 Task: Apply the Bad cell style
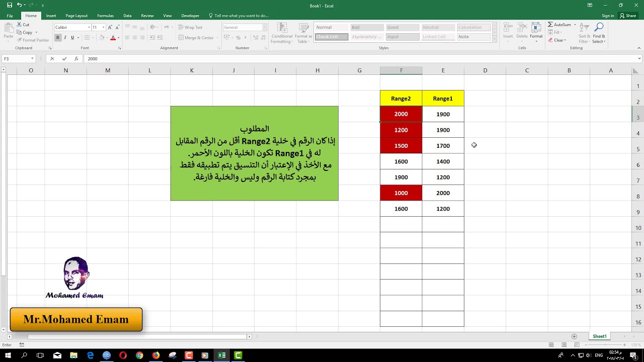[x=367, y=27]
